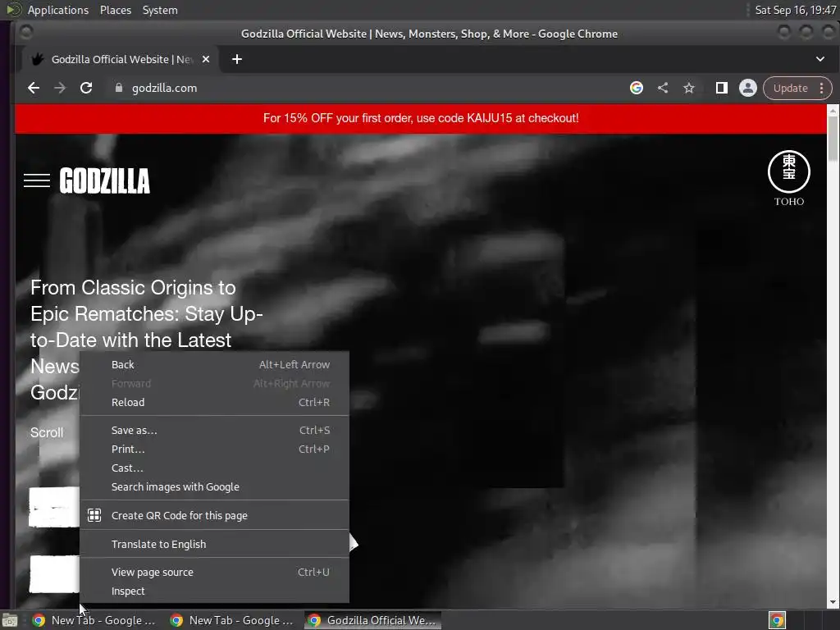
Task: Switch to first New Tab taskbar window
Action: pyautogui.click(x=95, y=620)
